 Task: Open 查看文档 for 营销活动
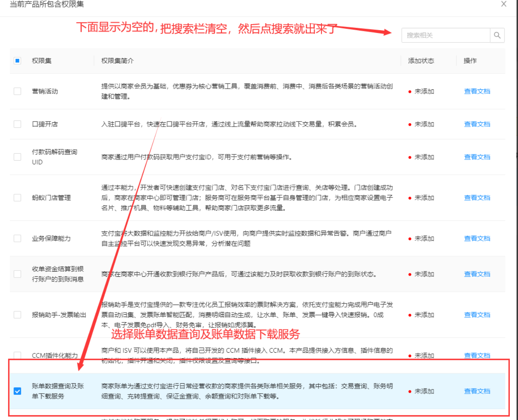click(477, 91)
